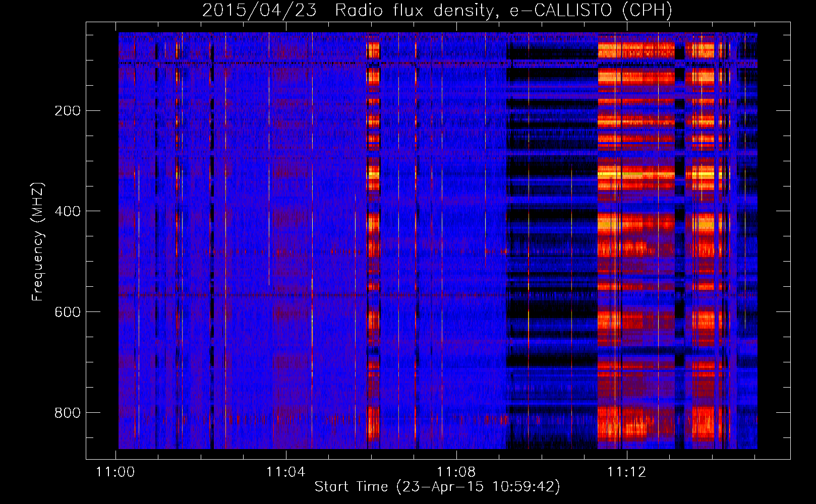Screen dimensions: 816x504
Task: Click the 'Start Time (23-Apr-15 10:59:42)' label
Action: 437,487
